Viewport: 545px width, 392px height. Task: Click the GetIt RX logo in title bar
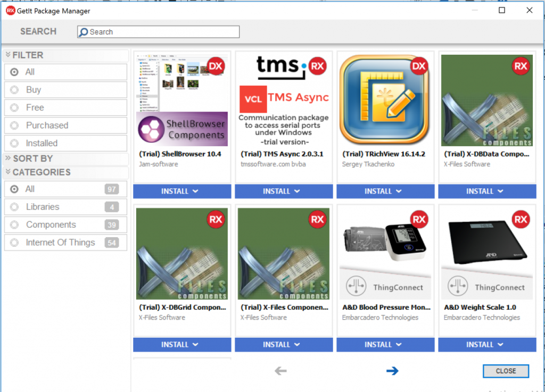pos(10,11)
